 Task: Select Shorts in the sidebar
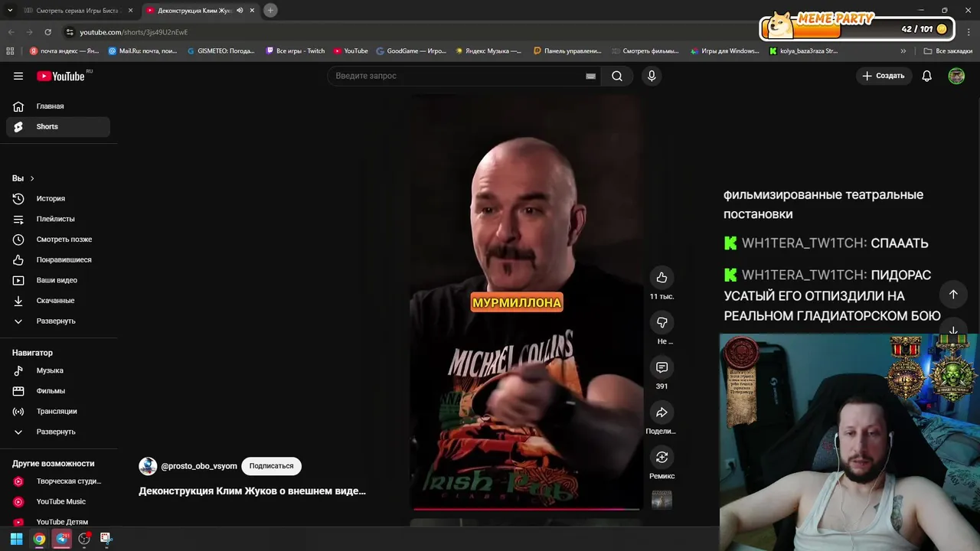(58, 126)
